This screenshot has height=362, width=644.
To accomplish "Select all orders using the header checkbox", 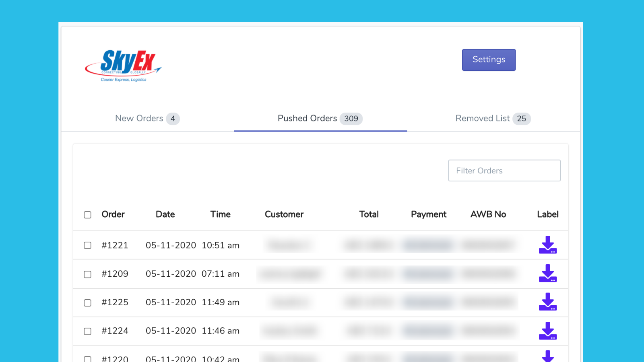I will tap(87, 215).
